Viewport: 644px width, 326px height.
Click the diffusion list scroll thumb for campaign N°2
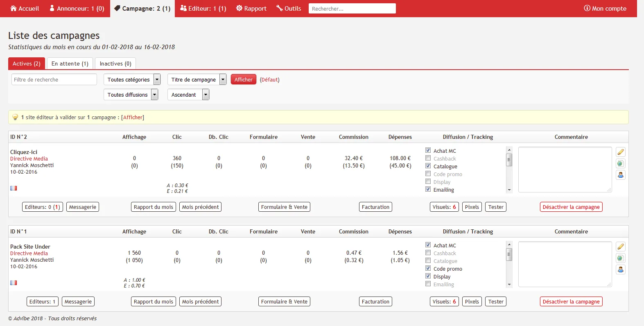click(509, 160)
